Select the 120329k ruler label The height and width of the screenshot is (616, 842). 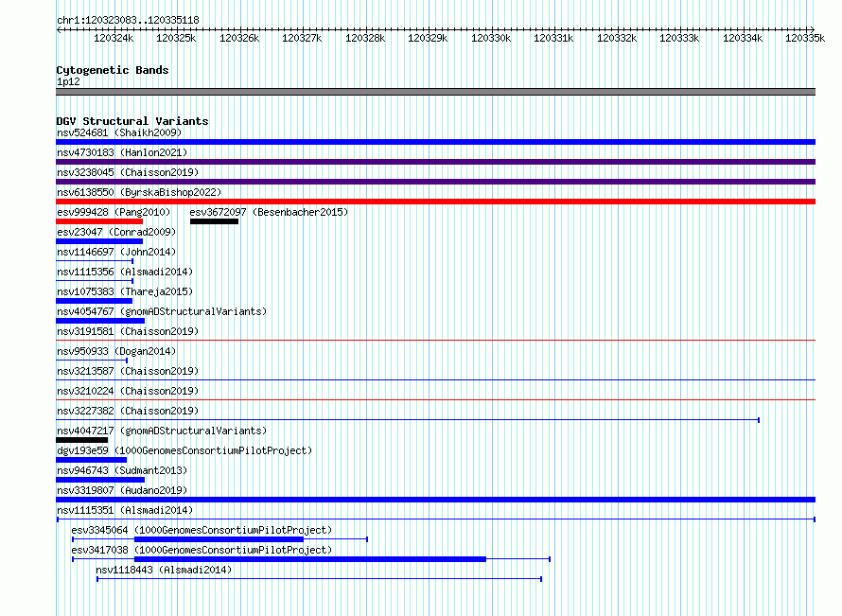click(x=428, y=38)
